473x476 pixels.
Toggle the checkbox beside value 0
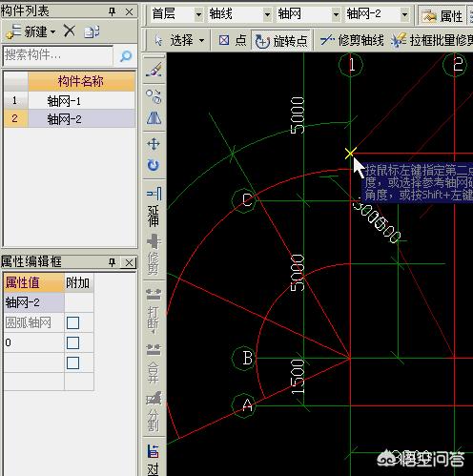(72, 342)
